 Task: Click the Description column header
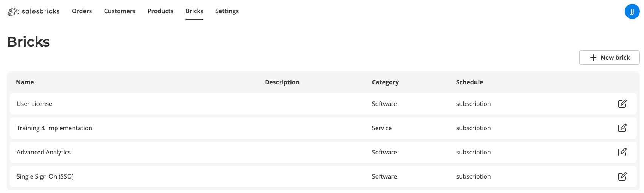click(282, 82)
